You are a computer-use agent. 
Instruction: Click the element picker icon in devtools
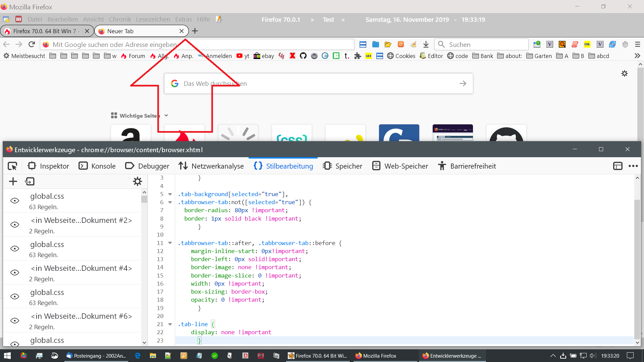point(12,166)
